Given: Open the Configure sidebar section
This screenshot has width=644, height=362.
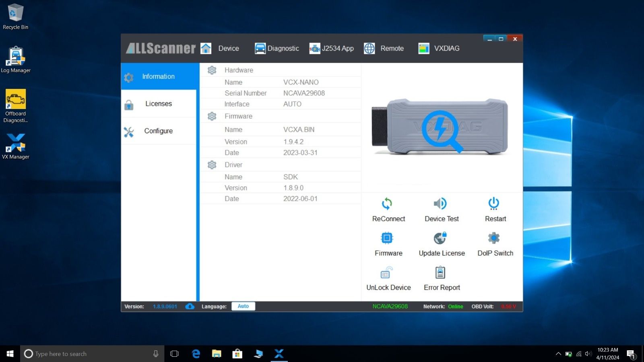Looking at the screenshot, I should tap(159, 131).
